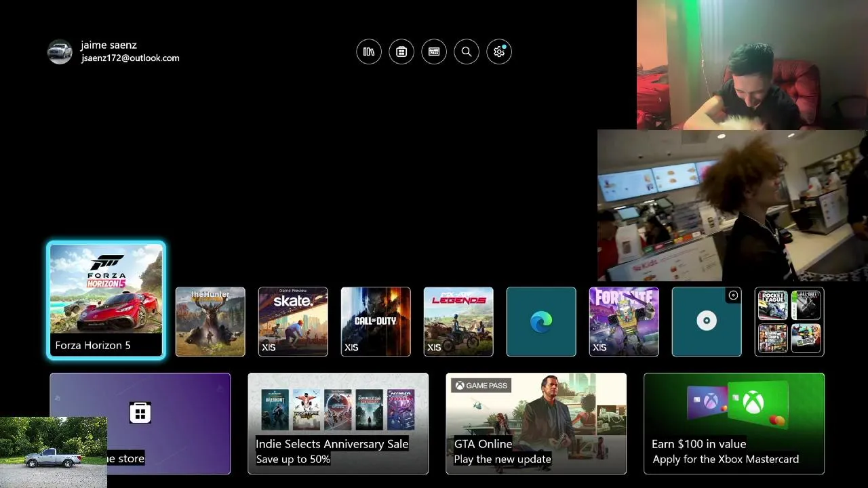Open the disc drive tile
The image size is (868, 488).
(707, 322)
